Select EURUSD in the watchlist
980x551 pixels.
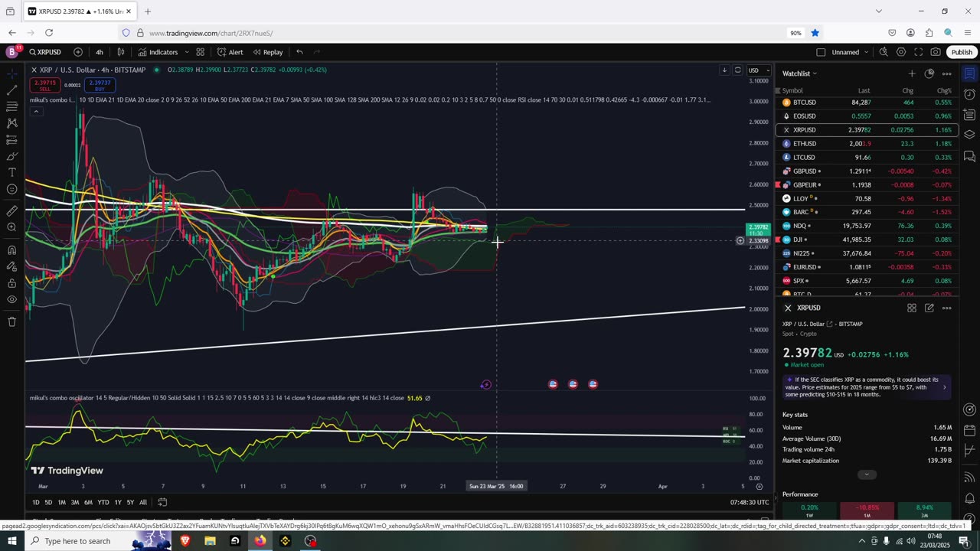click(867, 267)
